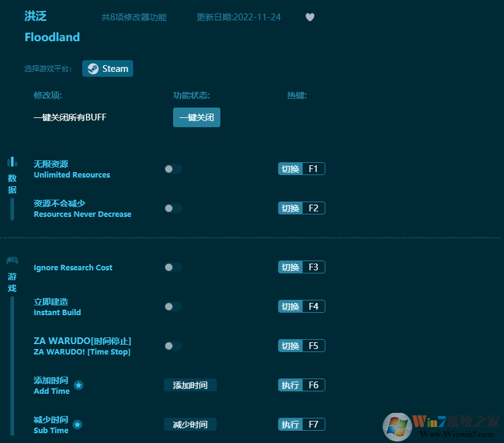The image size is (504, 443).
Task: Click the Floodland title text
Action: [x=52, y=37]
